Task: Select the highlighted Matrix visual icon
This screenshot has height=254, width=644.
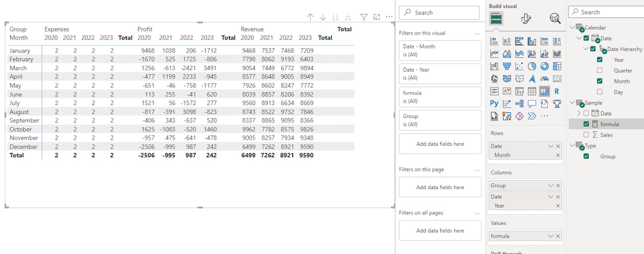Action: point(544,91)
